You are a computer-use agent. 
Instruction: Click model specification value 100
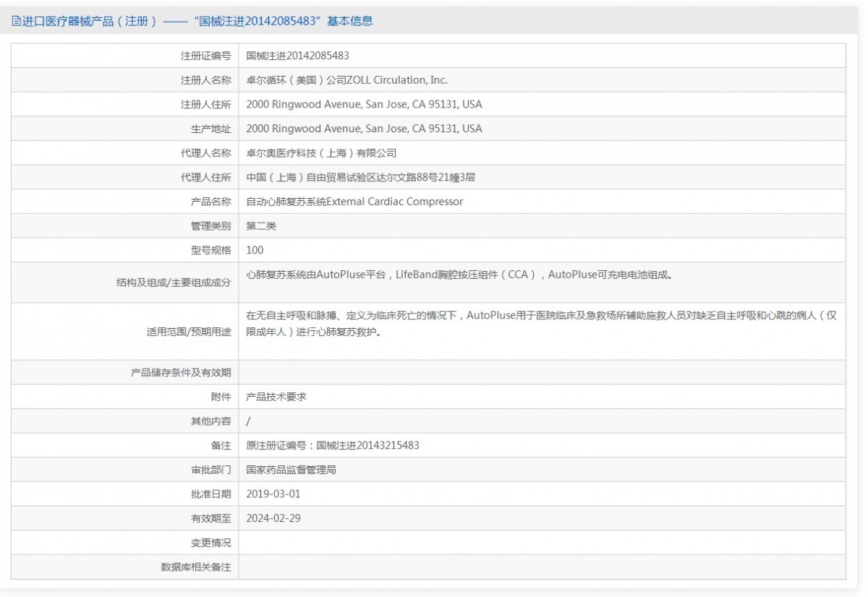pos(255,250)
